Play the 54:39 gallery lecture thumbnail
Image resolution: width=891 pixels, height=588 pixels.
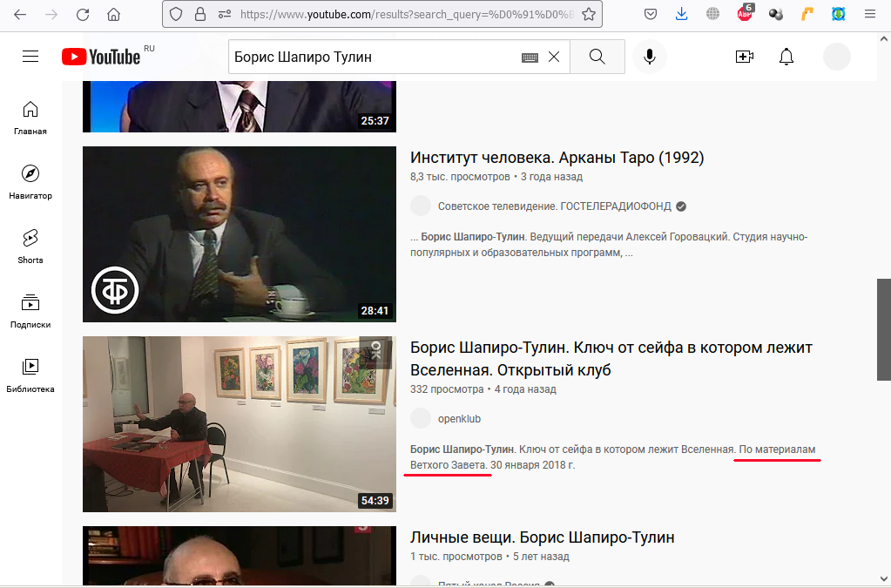point(240,424)
